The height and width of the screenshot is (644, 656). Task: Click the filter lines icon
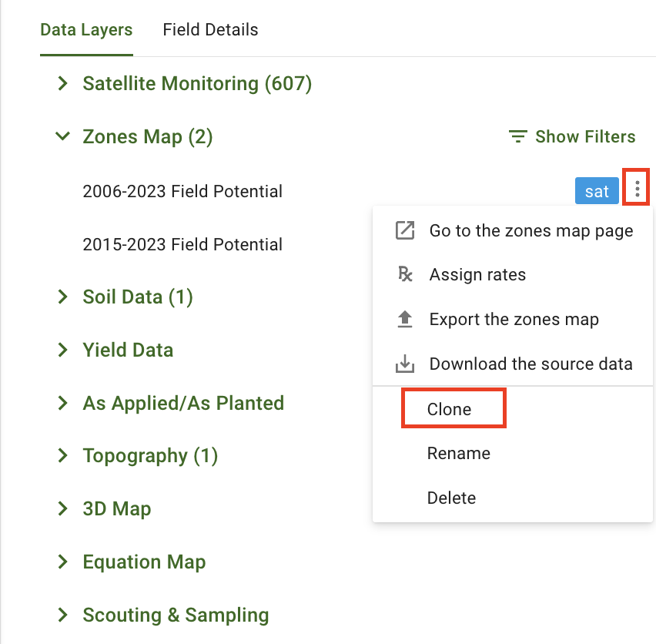tap(518, 137)
